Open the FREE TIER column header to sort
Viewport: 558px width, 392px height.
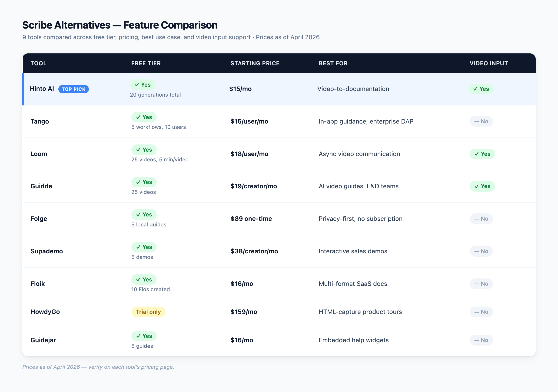146,63
